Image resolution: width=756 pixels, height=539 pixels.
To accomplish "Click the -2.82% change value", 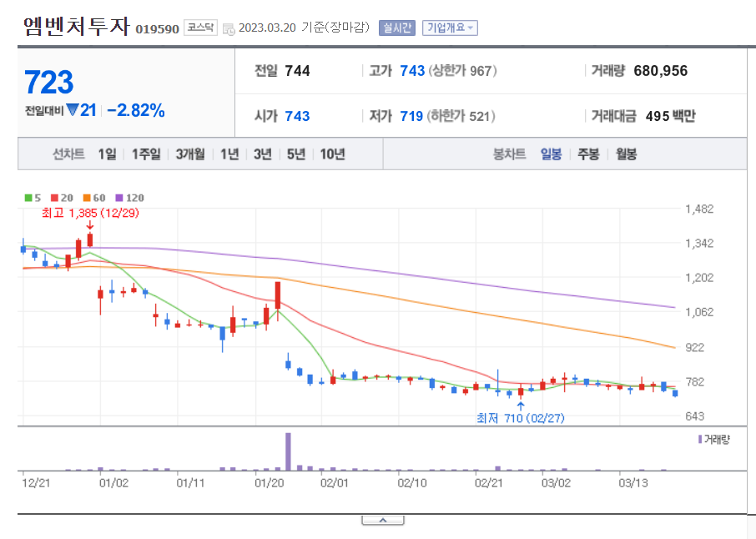I will click(x=136, y=110).
